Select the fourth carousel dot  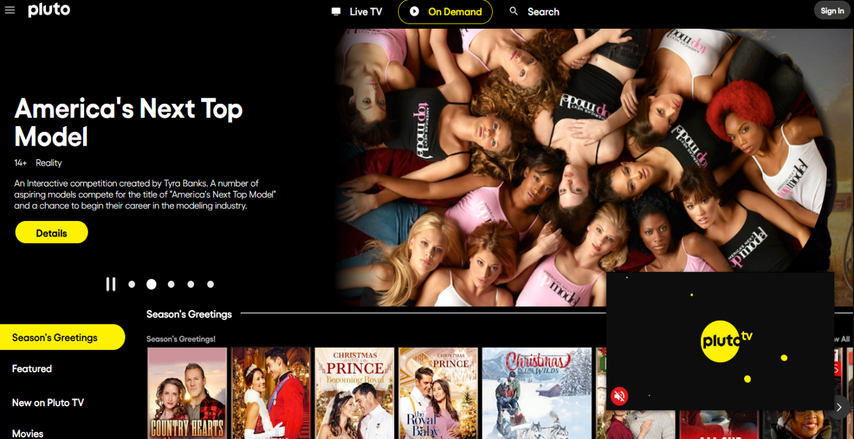pyautogui.click(x=191, y=284)
